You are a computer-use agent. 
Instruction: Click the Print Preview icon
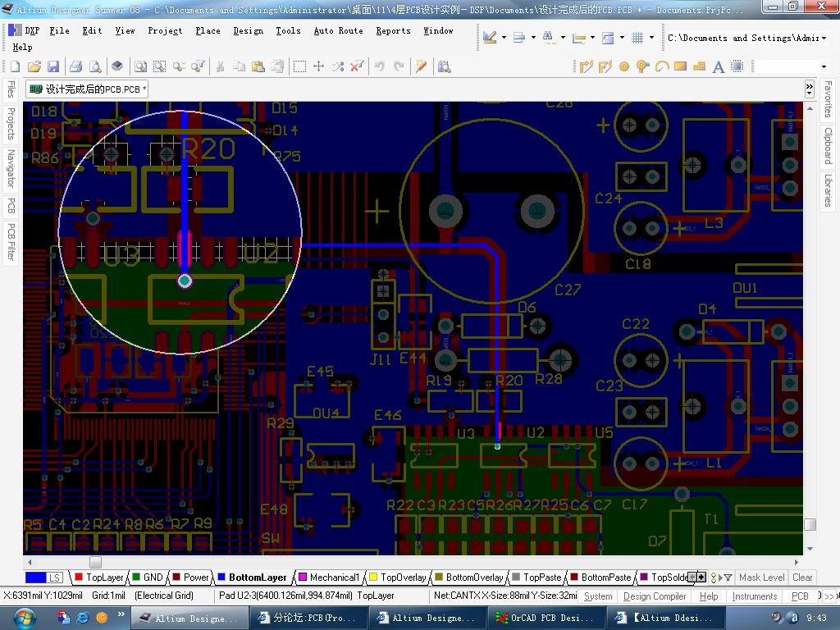click(x=95, y=66)
